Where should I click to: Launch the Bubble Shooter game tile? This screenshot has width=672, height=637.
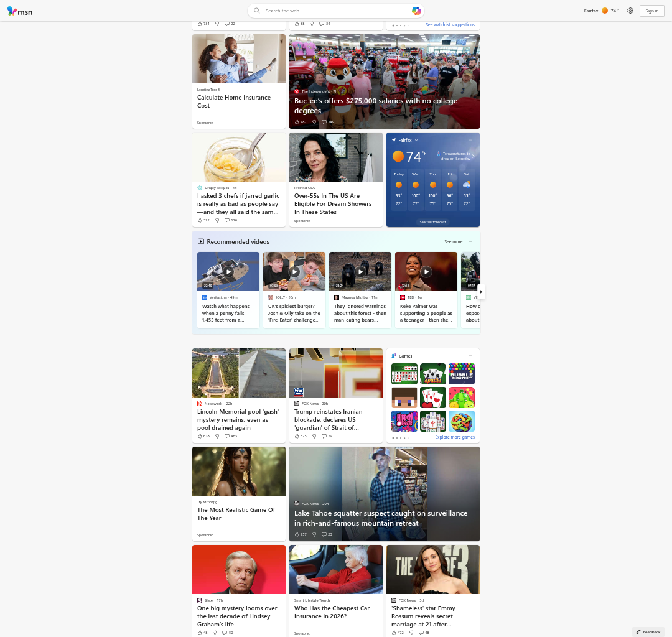tap(462, 373)
